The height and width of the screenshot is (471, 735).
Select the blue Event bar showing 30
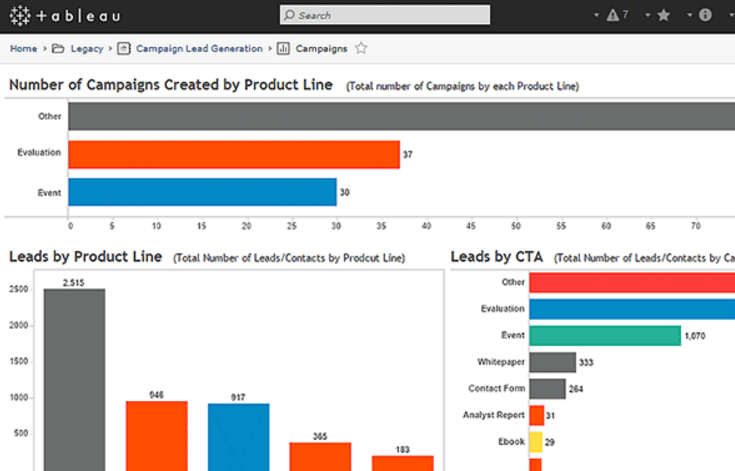(202, 192)
